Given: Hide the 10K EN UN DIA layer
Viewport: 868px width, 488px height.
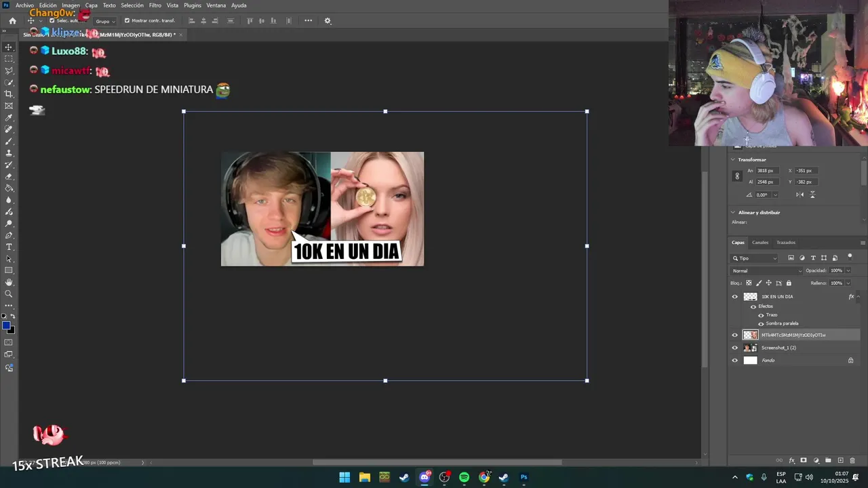Looking at the screenshot, I should tap(734, 297).
